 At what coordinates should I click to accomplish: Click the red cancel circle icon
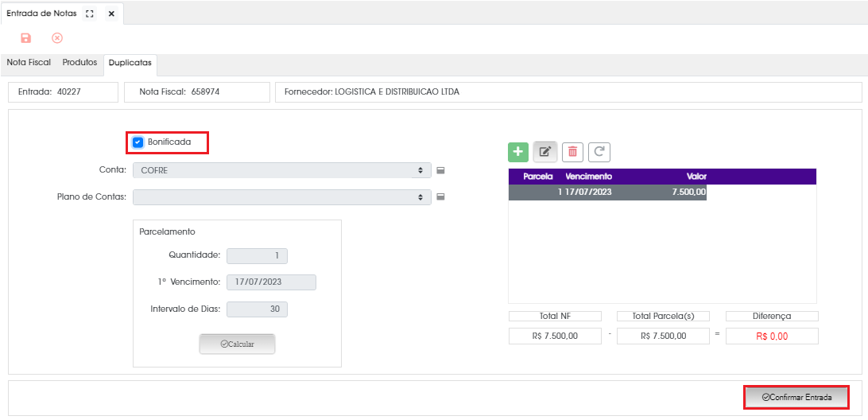coord(57,38)
